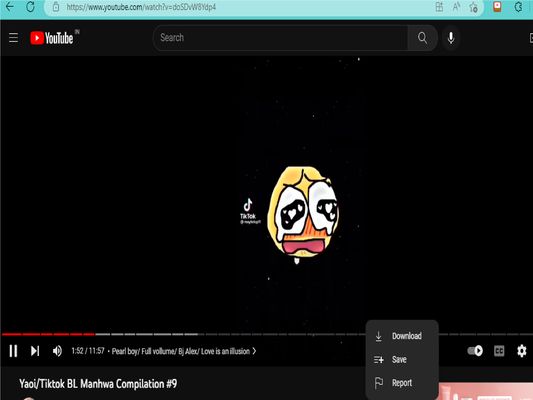Click the video title 'Yaoi/Tiktok BL Manhwa Compilation #9'
The image size is (533, 400).
pos(98,384)
